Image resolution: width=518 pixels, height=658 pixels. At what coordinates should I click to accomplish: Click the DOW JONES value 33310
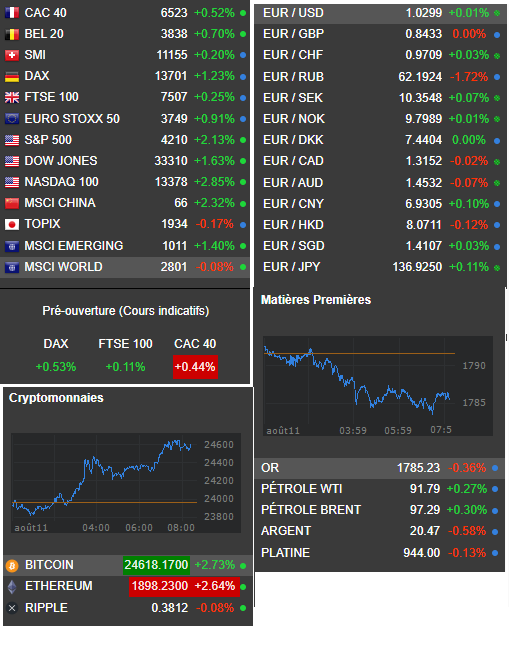(x=171, y=161)
